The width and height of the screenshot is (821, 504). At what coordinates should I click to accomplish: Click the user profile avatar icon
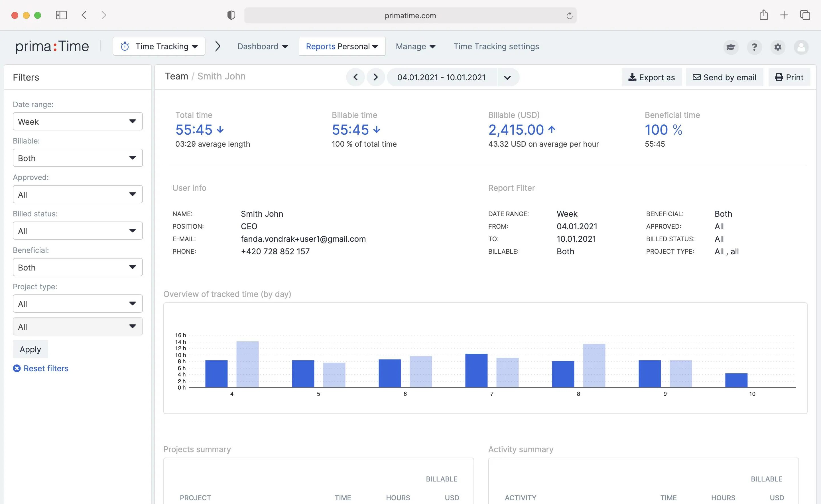click(801, 47)
